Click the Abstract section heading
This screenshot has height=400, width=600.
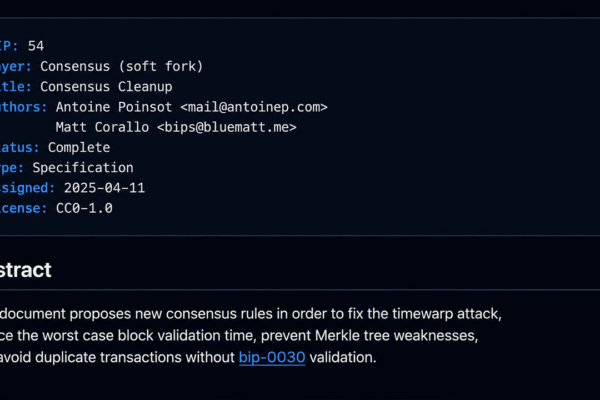click(25, 270)
